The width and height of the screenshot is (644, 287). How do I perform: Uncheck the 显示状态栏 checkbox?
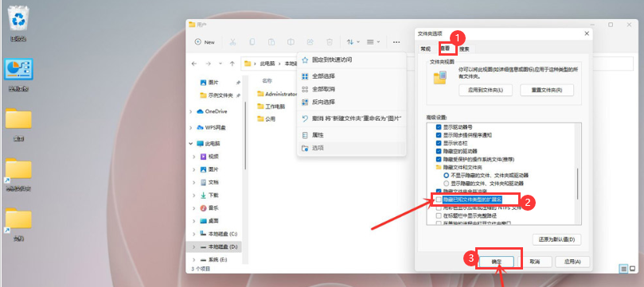[x=439, y=143]
